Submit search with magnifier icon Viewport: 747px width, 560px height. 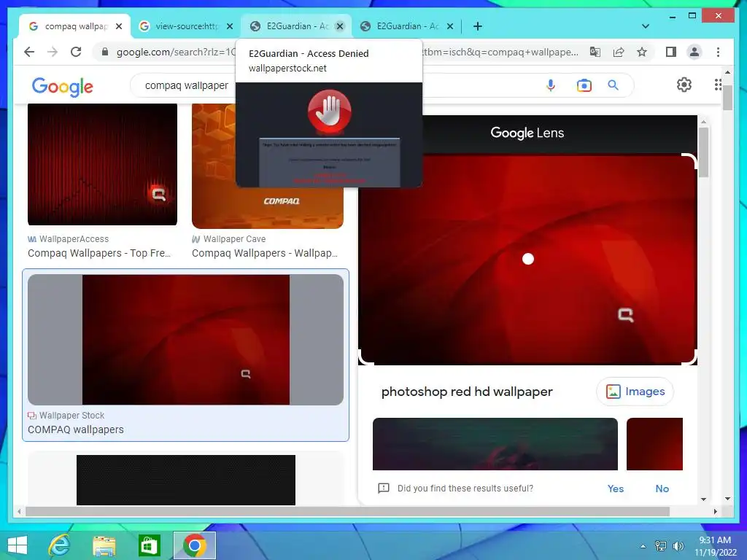tap(613, 85)
